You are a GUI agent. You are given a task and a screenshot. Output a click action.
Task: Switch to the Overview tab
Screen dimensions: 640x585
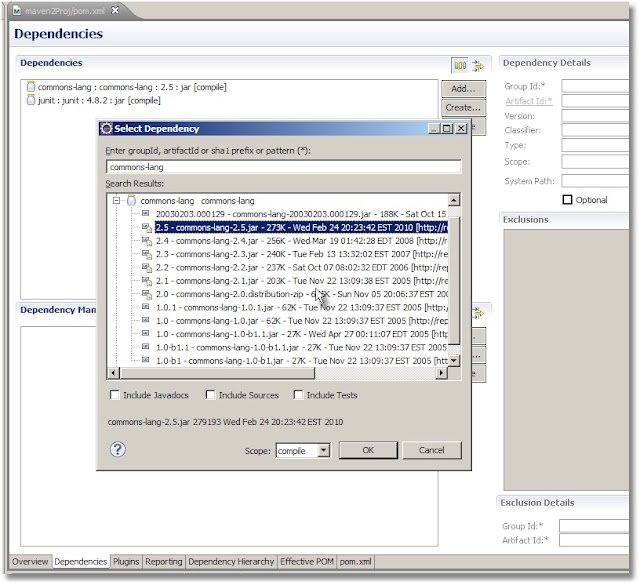pyautogui.click(x=30, y=562)
